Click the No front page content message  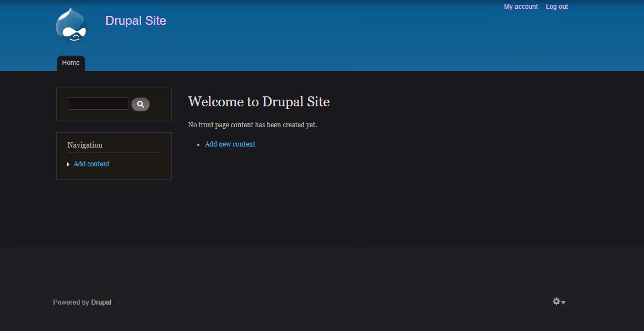pyautogui.click(x=252, y=125)
